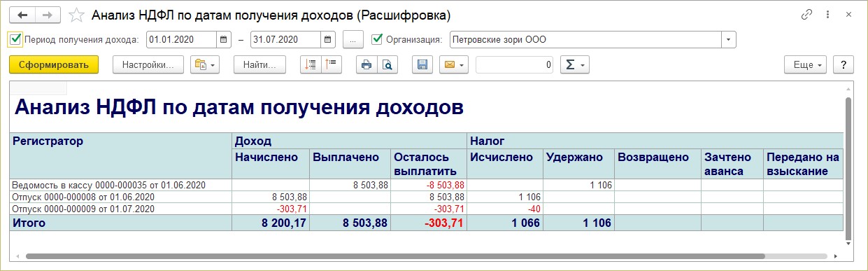Viewport: 868px width, 271px height.
Task: Open print preview with magnifier icon
Action: (387, 64)
